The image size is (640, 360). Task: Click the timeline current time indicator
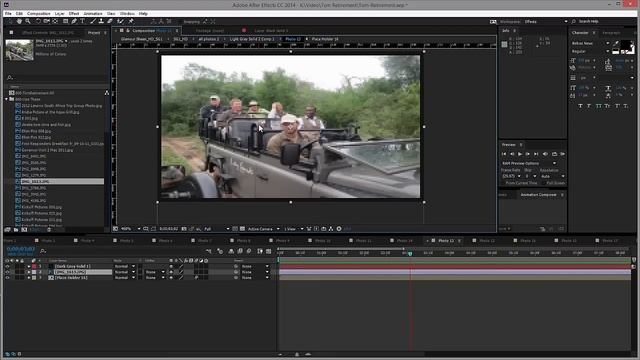tap(410, 254)
